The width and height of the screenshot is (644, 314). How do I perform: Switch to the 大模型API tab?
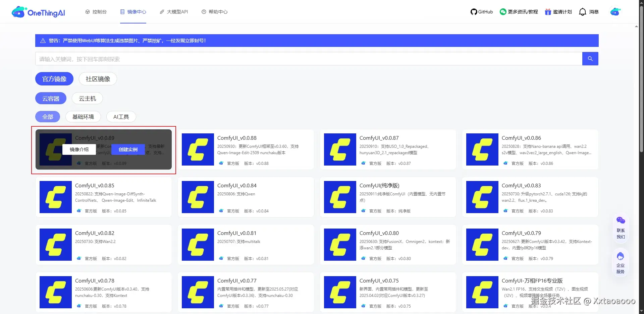(174, 11)
